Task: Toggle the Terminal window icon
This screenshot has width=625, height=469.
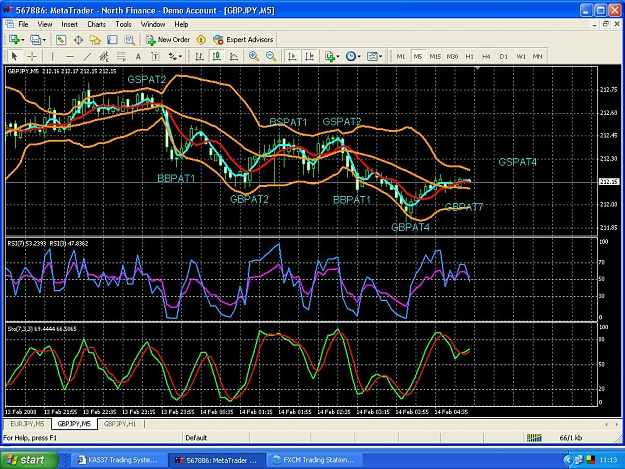Action: [x=112, y=39]
